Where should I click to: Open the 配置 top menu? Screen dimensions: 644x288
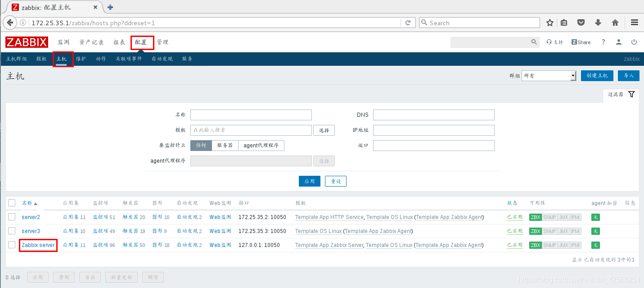(141, 42)
